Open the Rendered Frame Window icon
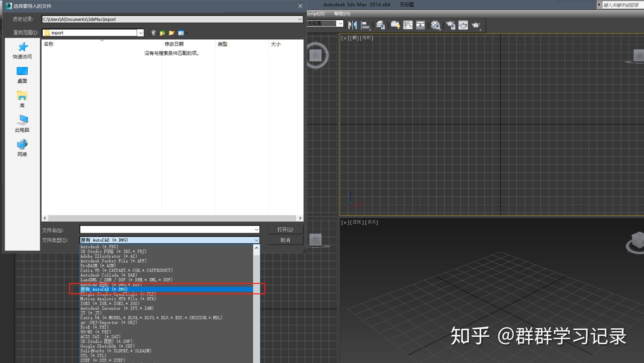Image resolution: width=644 pixels, height=363 pixels. [x=463, y=25]
